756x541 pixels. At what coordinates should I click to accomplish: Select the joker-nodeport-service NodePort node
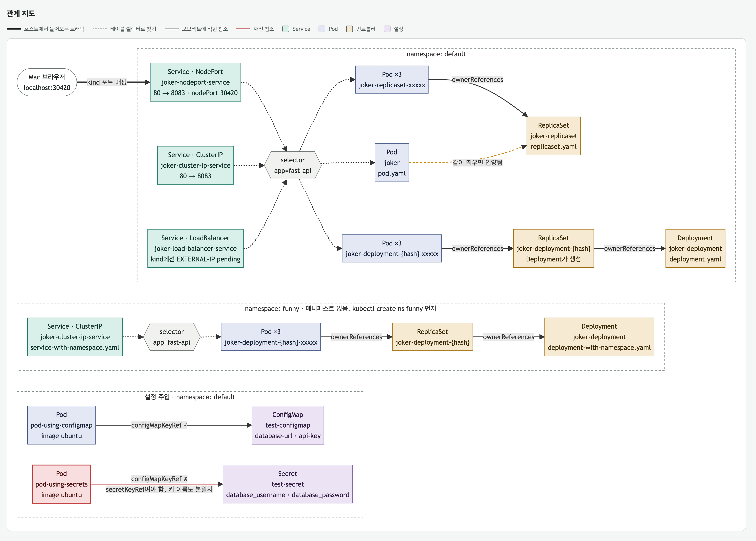pyautogui.click(x=196, y=82)
